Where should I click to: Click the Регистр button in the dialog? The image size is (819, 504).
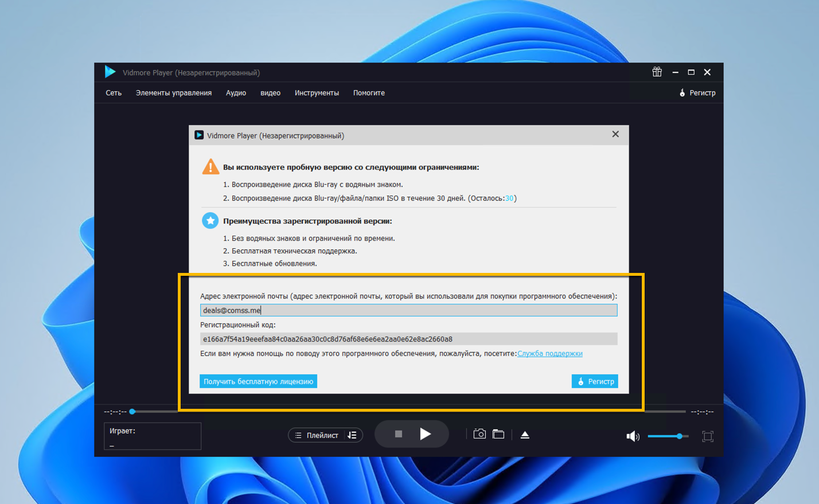(595, 381)
